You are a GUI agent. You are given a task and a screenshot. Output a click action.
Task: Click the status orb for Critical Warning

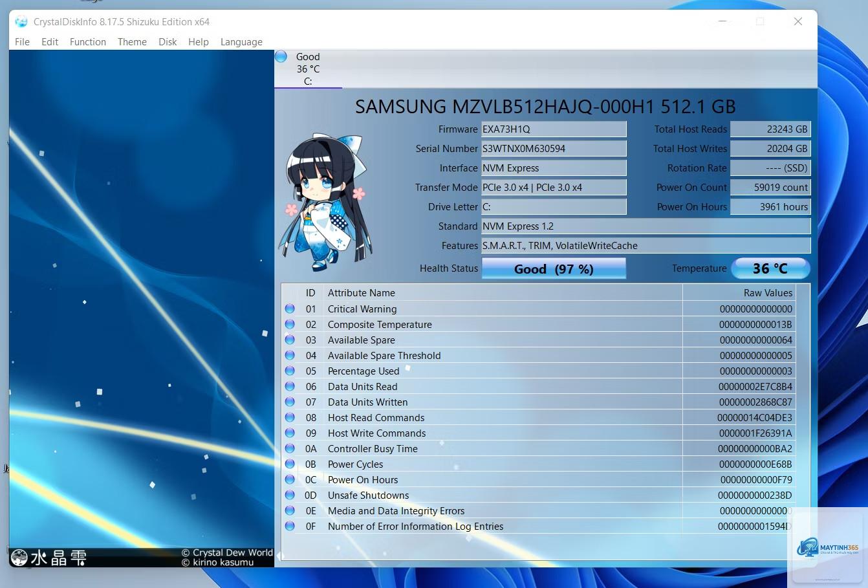click(290, 309)
